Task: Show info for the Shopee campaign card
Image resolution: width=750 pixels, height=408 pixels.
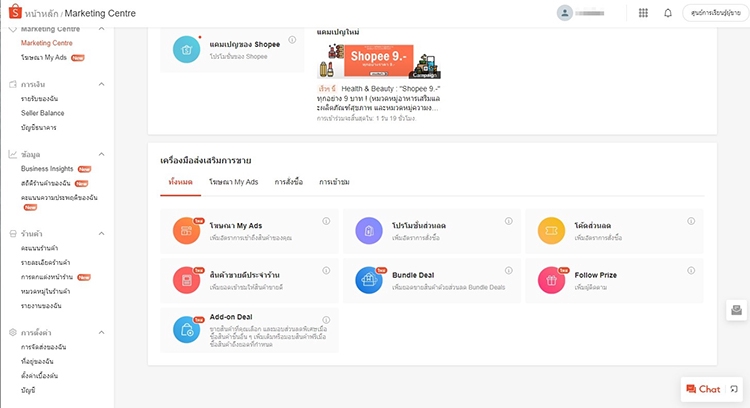Action: pyautogui.click(x=292, y=40)
